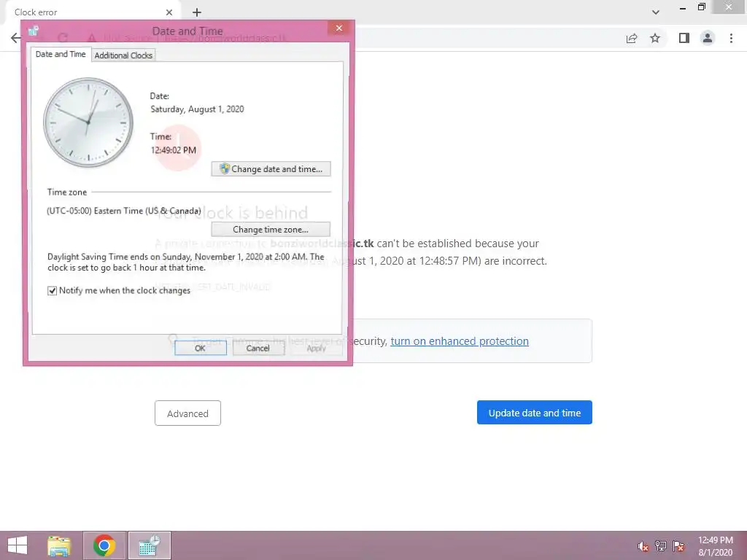Close the Date and Time dialog
Image resolution: width=747 pixels, height=560 pixels.
tap(338, 28)
